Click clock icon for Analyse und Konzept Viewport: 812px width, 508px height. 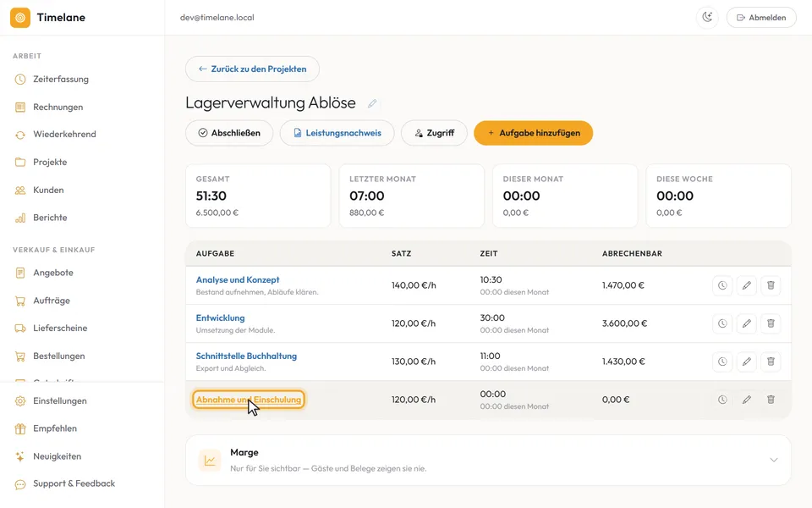coord(722,285)
